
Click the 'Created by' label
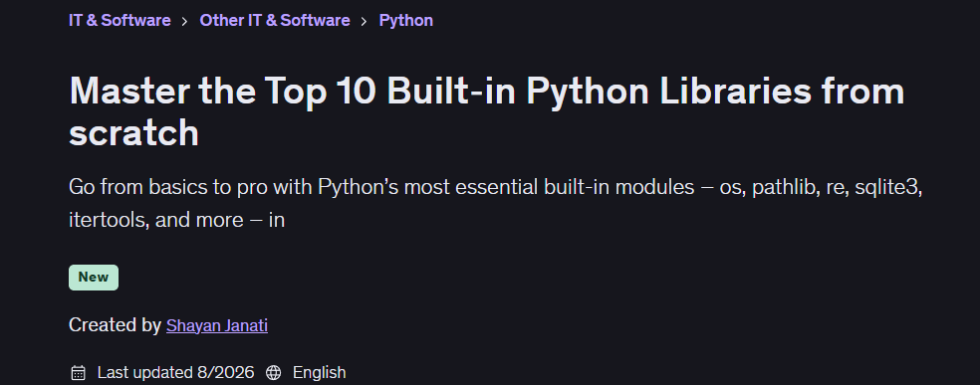115,325
